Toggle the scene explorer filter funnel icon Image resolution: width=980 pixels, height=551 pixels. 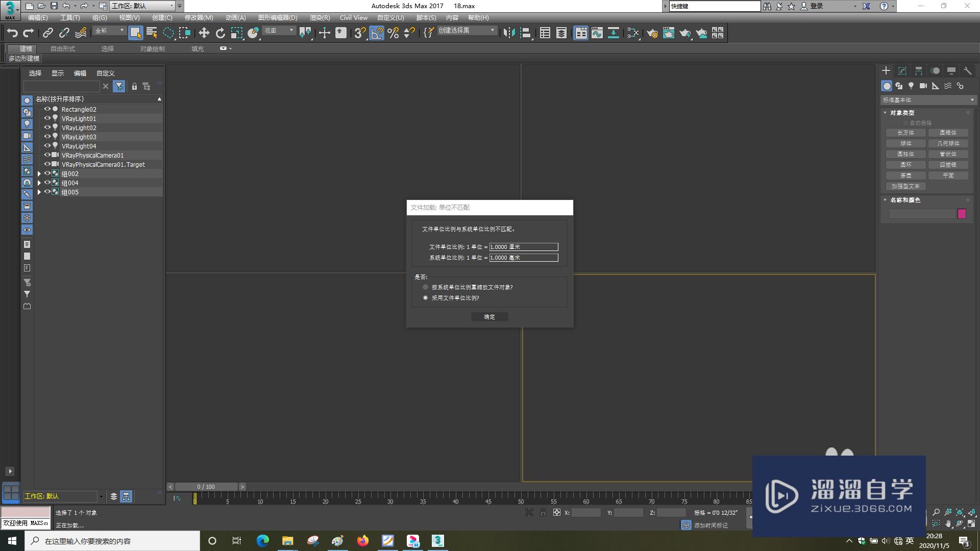119,86
